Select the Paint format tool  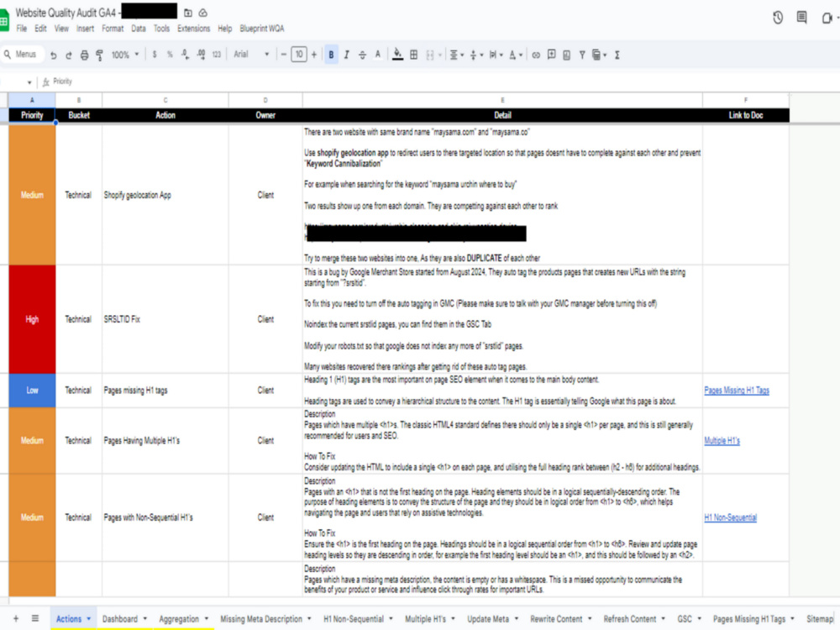pyautogui.click(x=100, y=55)
